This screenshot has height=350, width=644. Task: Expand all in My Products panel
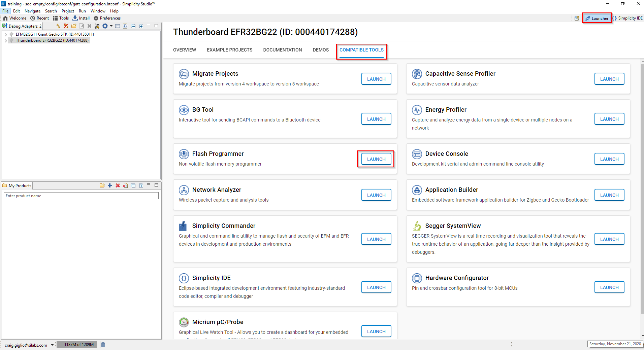click(x=141, y=185)
